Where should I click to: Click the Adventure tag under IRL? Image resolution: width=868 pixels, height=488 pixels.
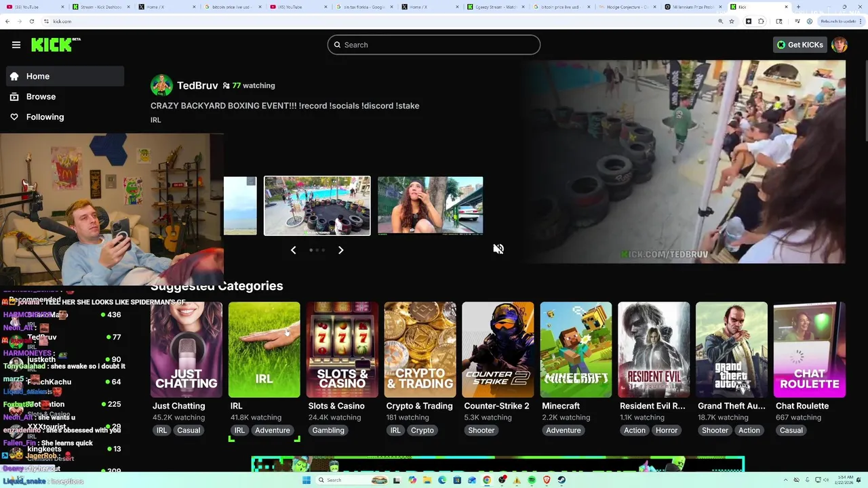pos(273,430)
